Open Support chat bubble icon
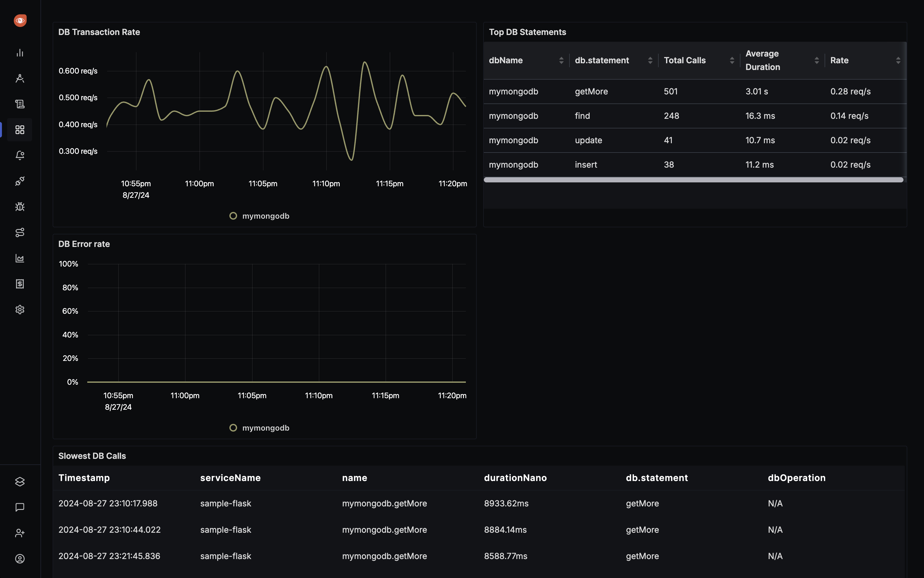The image size is (924, 578). [x=20, y=507]
